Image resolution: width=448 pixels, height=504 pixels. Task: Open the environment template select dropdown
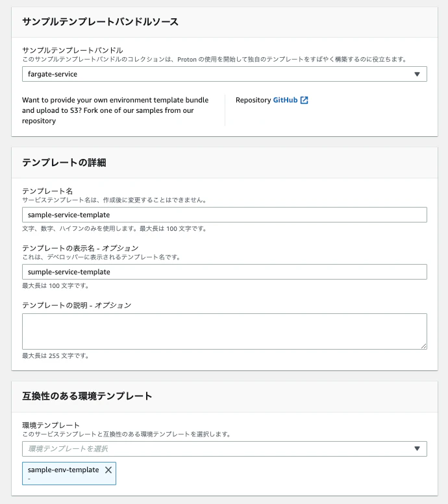point(224,449)
